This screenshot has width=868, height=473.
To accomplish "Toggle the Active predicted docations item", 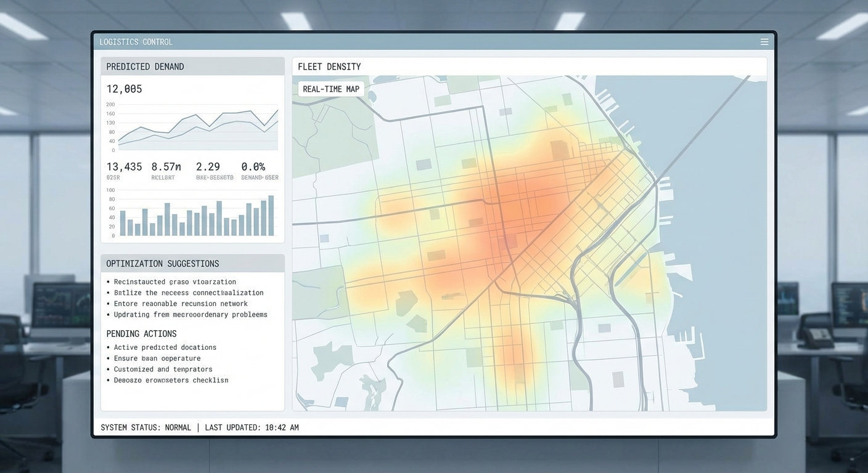I will coord(165,347).
